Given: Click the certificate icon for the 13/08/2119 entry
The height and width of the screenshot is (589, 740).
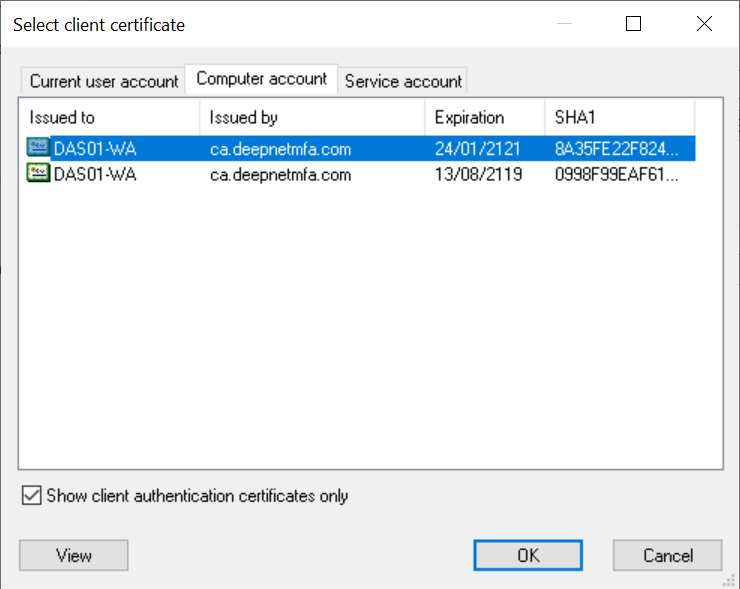Looking at the screenshot, I should (x=39, y=174).
